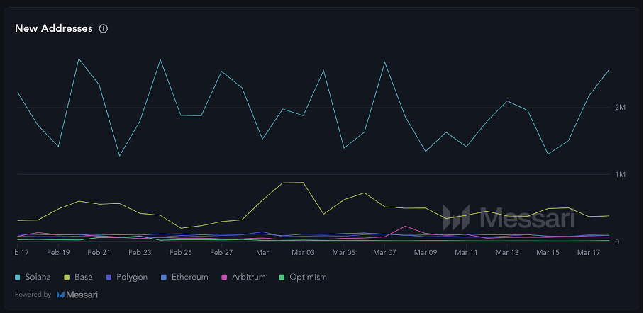Toggle Ethereum series visibility in the legend
644x313 pixels.
click(188, 277)
